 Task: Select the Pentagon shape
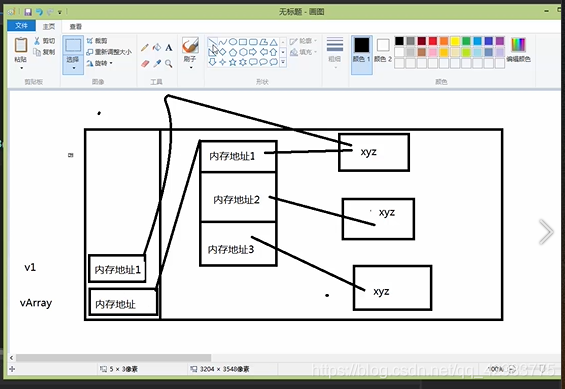(x=233, y=52)
